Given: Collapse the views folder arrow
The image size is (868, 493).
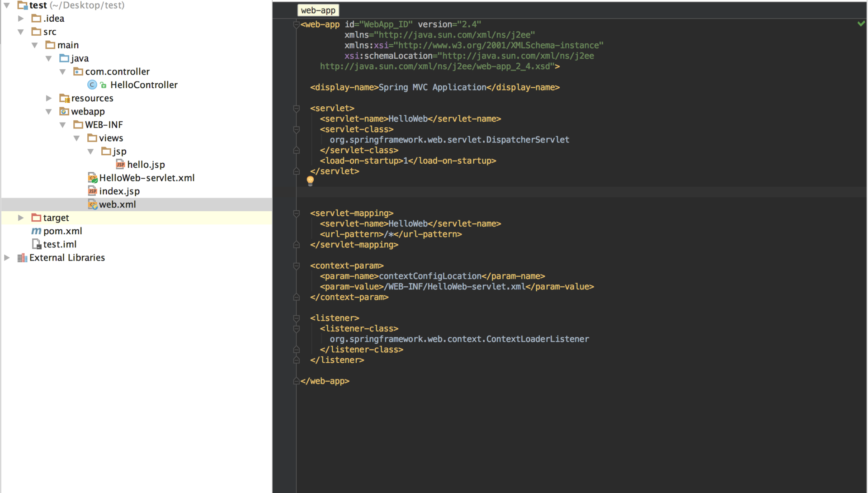Looking at the screenshot, I should (x=77, y=138).
